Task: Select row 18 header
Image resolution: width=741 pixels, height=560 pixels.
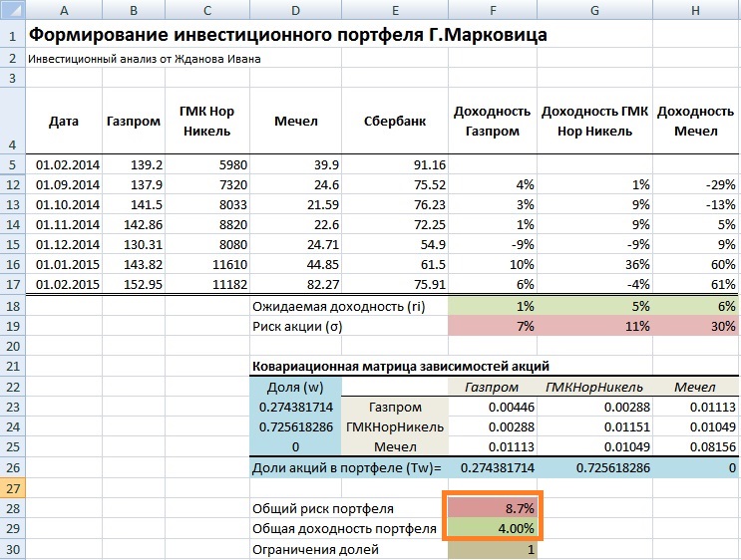Action: [13, 306]
